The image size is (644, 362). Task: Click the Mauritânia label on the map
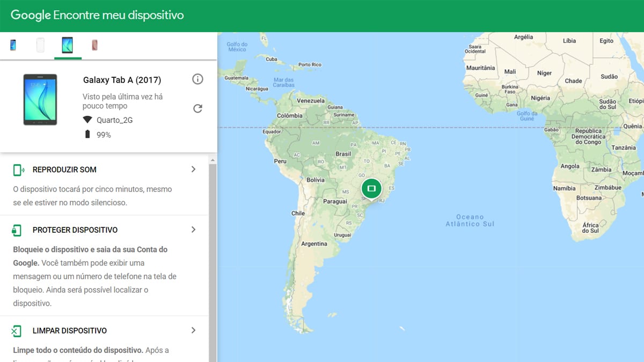pyautogui.click(x=480, y=68)
